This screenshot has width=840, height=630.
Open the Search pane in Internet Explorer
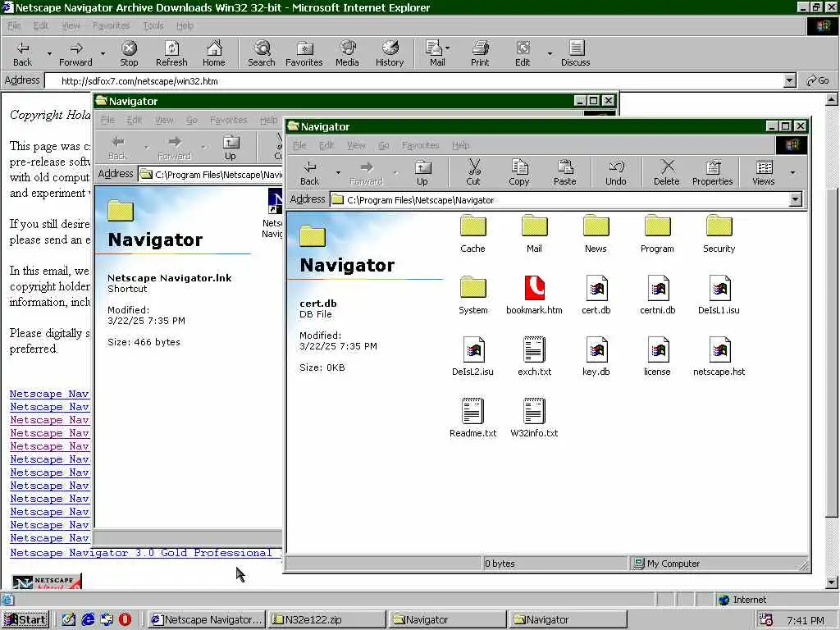coord(262,53)
